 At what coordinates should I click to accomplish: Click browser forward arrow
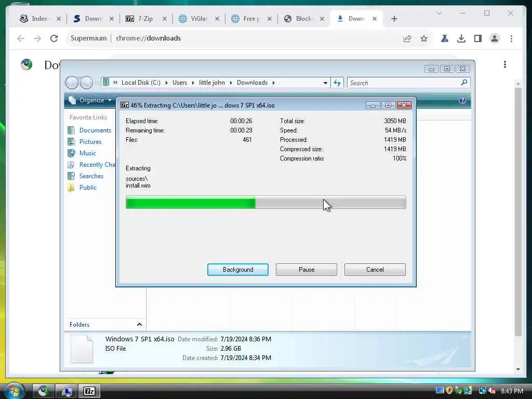[x=37, y=38]
